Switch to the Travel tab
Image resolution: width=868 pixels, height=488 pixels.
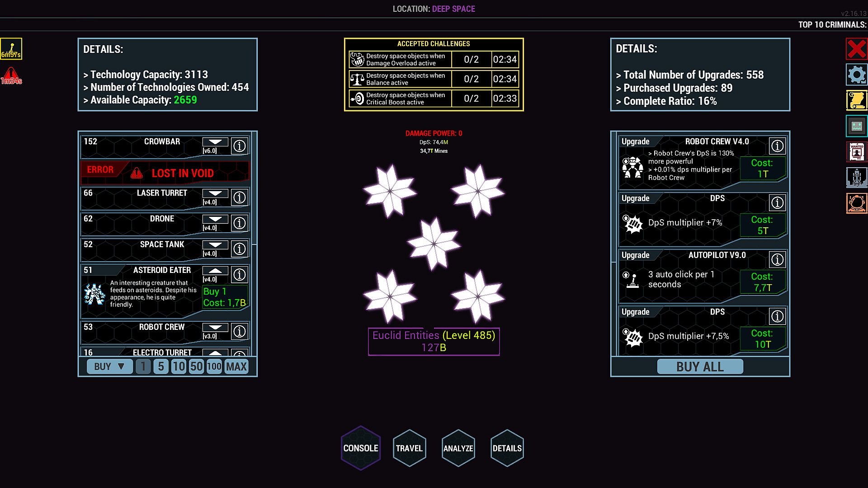[x=409, y=448]
